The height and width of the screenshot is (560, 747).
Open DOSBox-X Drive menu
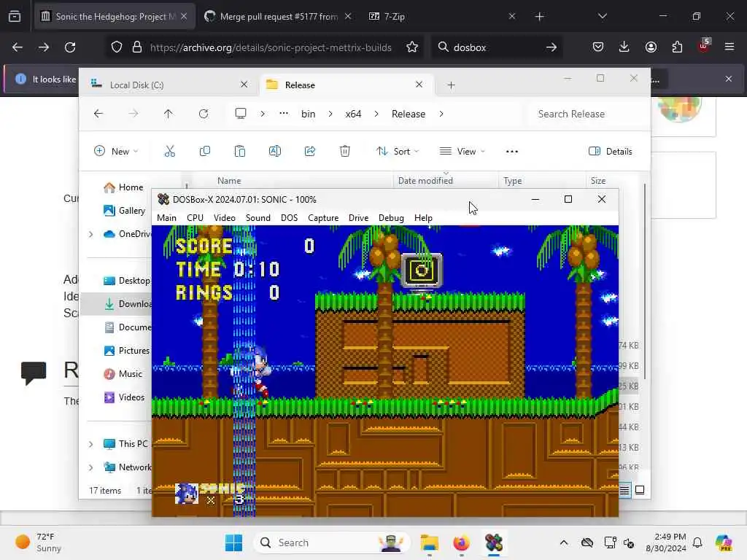[x=358, y=217]
